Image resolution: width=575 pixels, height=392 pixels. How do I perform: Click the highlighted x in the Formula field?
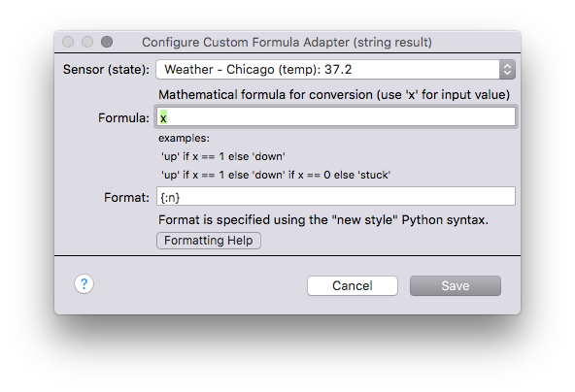coord(163,118)
